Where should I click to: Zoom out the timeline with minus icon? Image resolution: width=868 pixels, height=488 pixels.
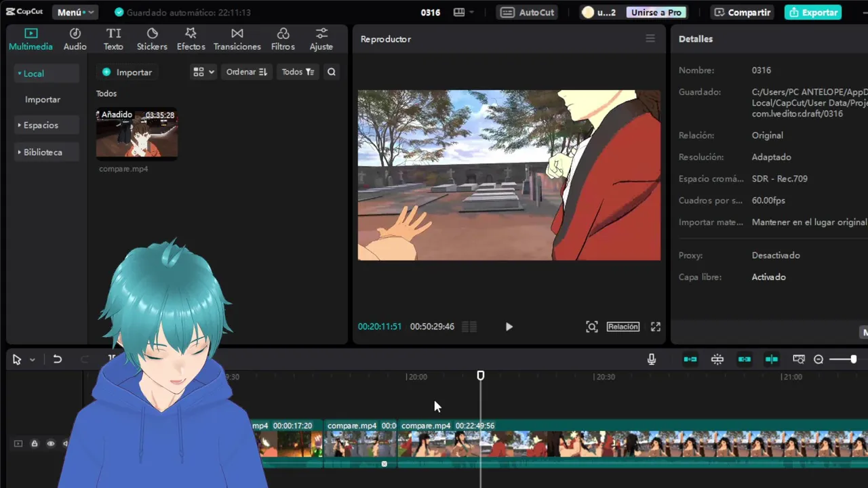pos(818,359)
